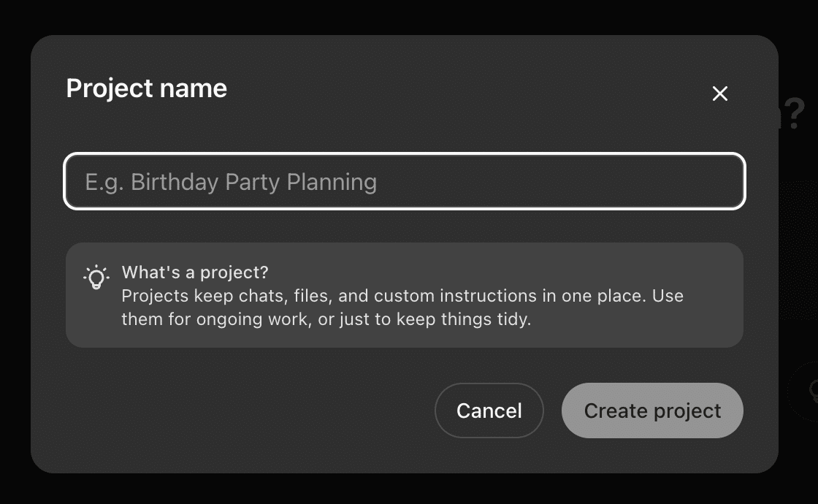818x504 pixels.
Task: Click the project description text in info box
Action: click(402, 308)
